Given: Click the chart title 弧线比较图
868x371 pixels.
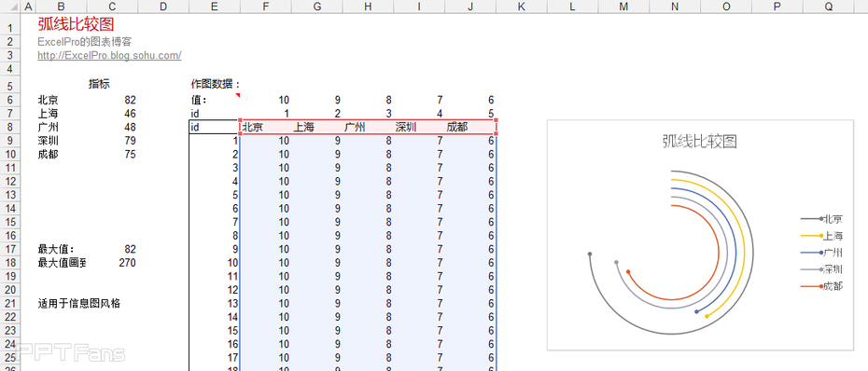Looking at the screenshot, I should pyautogui.click(x=700, y=142).
